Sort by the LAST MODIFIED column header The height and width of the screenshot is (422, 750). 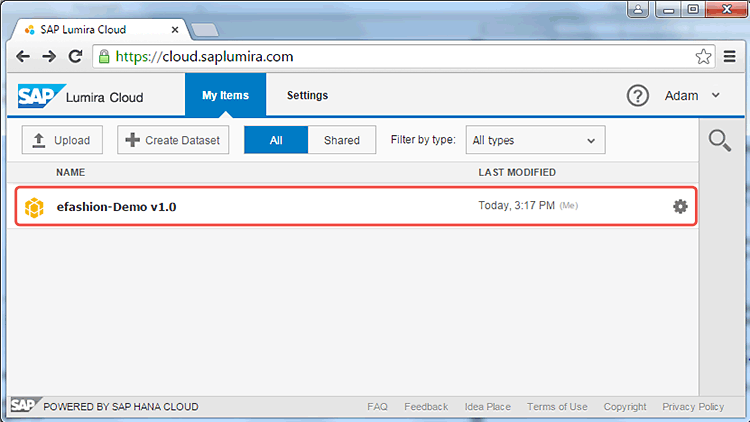517,172
